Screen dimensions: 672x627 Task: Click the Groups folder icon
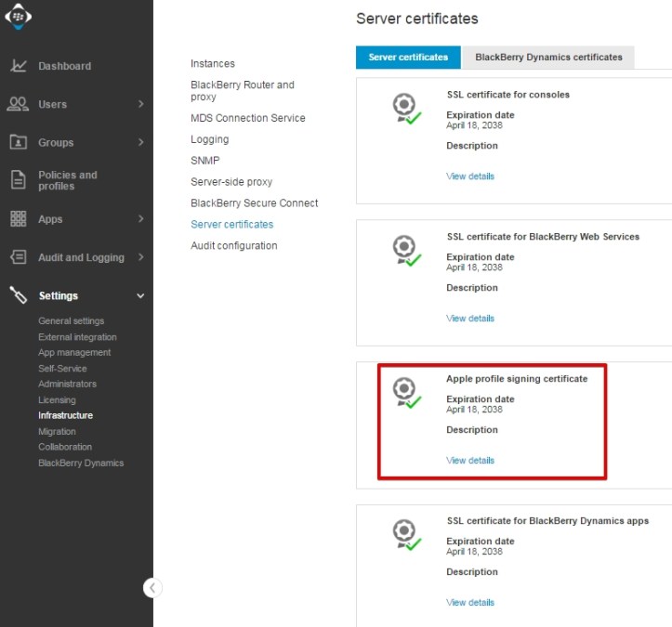(19, 142)
